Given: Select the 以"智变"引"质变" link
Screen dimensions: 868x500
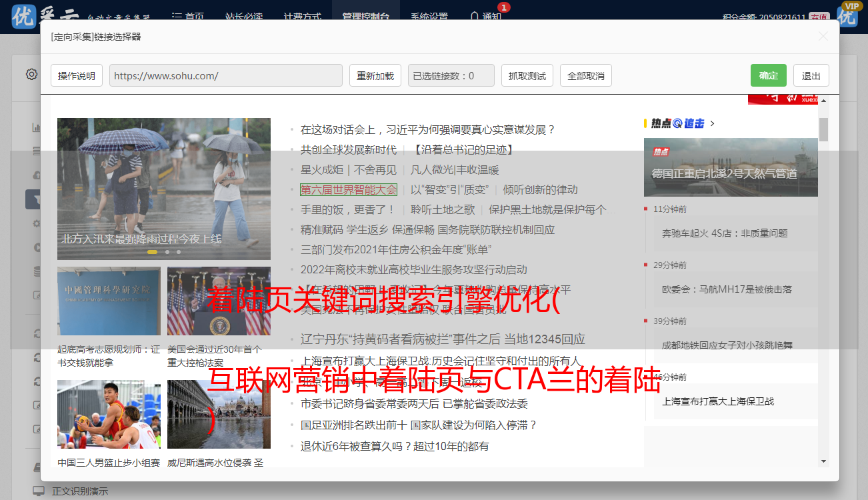Looking at the screenshot, I should click(449, 189).
